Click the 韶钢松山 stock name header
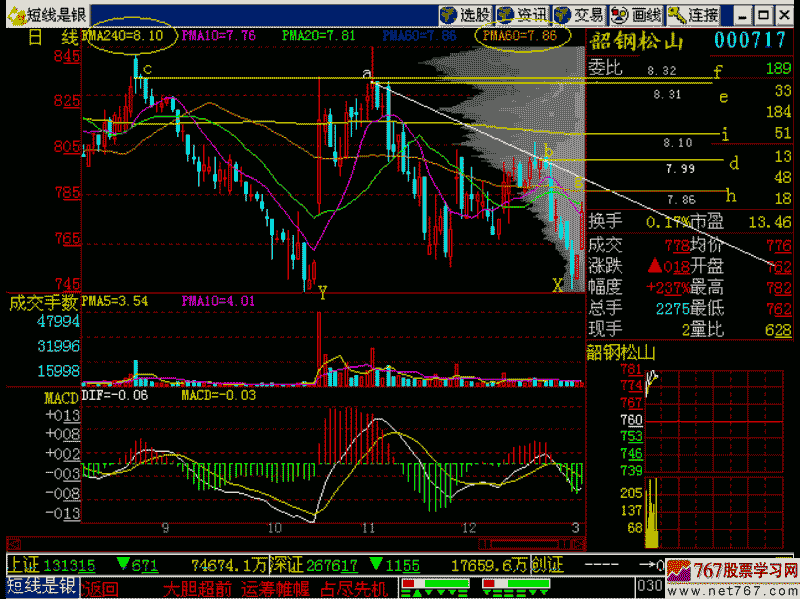 636,40
